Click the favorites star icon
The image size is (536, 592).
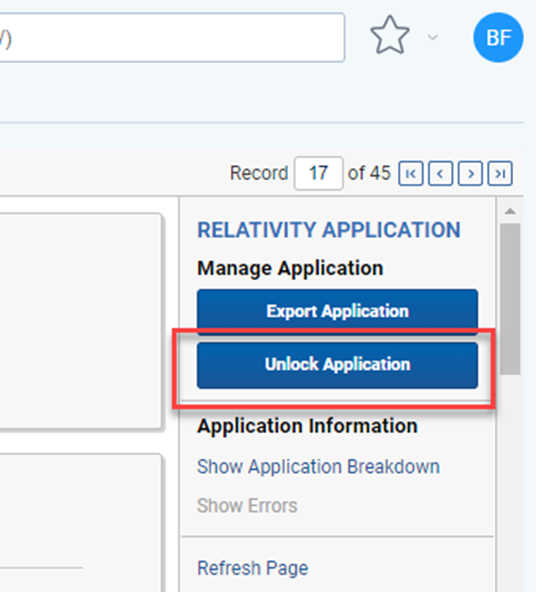click(x=390, y=35)
